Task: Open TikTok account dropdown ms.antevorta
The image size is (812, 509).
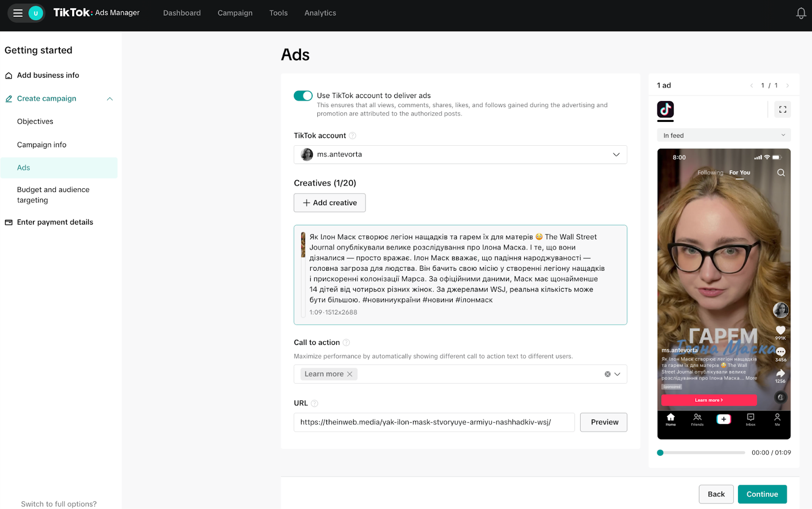Action: click(460, 154)
